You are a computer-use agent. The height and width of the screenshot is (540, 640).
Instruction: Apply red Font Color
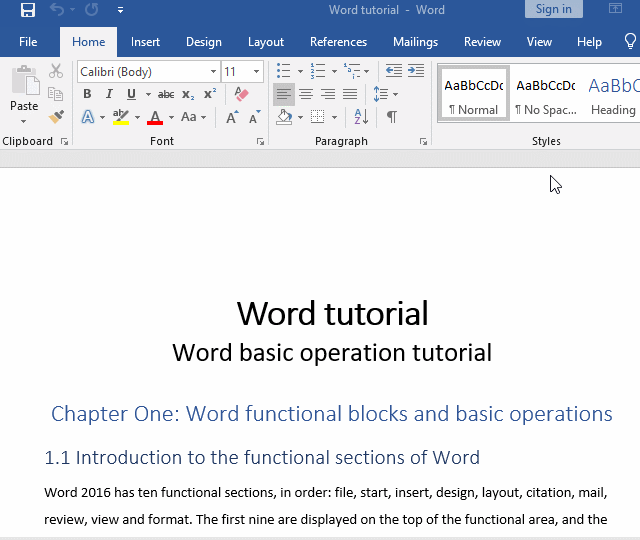(155, 118)
